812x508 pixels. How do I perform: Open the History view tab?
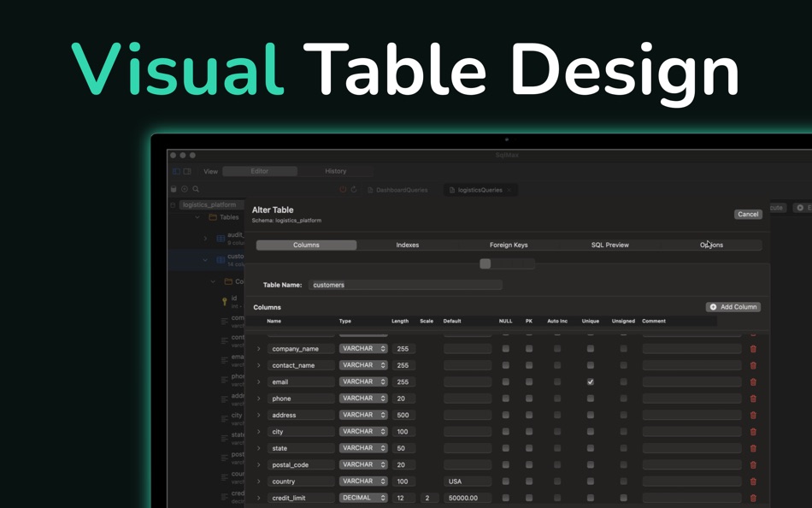pos(336,171)
